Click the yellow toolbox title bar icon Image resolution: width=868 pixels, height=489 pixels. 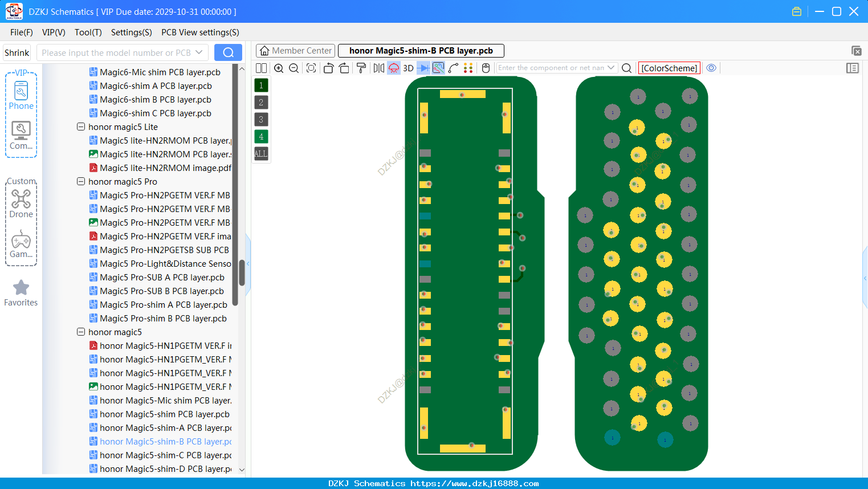pyautogui.click(x=797, y=11)
